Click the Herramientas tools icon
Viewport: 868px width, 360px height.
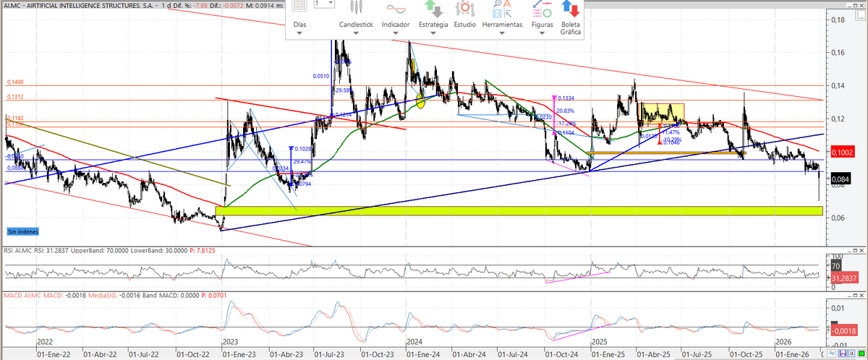502,8
